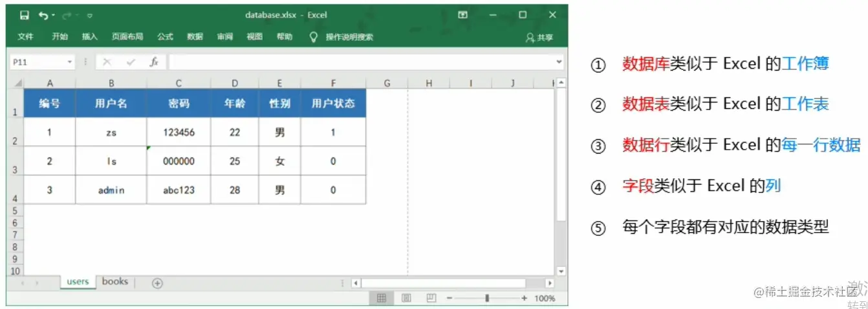Click the Save icon in the title bar
Screen dimensions: 868x309
point(24,15)
